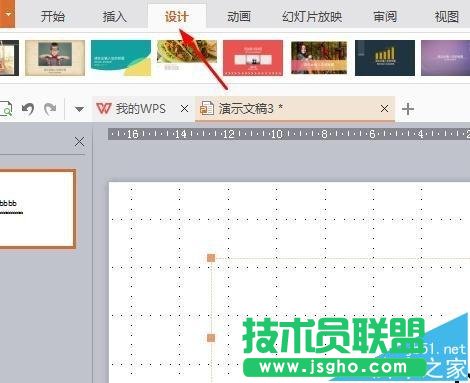Switch to the 动画 ribbon tab

coord(239,16)
